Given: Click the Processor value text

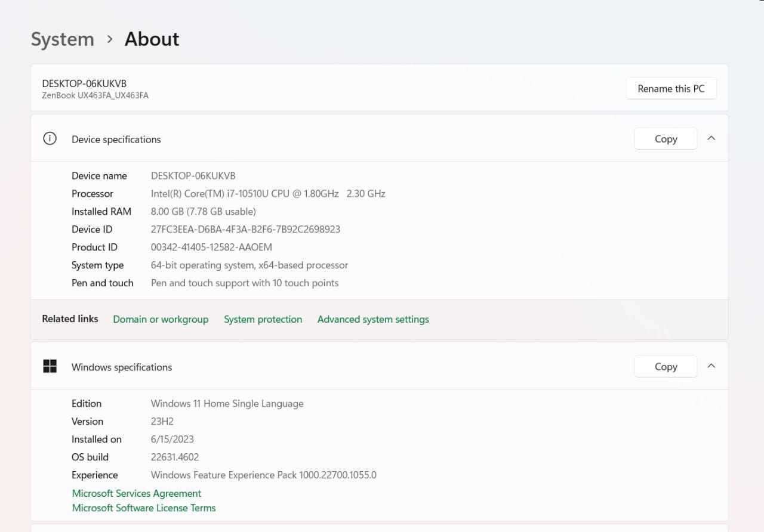Looking at the screenshot, I should (x=268, y=193).
